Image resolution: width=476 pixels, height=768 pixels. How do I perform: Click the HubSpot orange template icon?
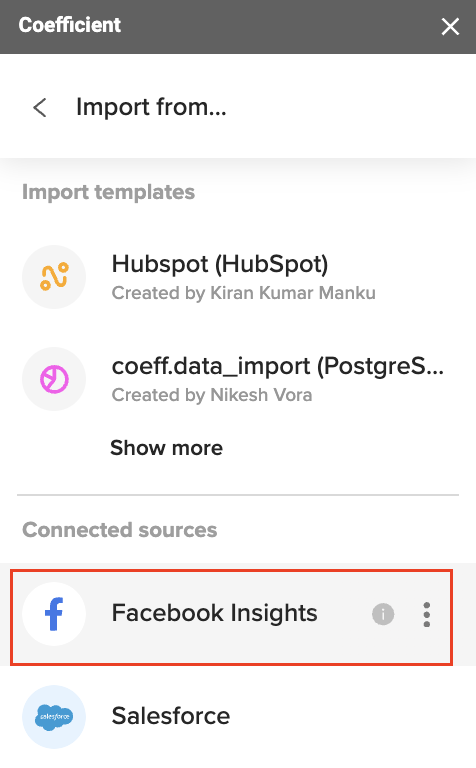coord(54,277)
